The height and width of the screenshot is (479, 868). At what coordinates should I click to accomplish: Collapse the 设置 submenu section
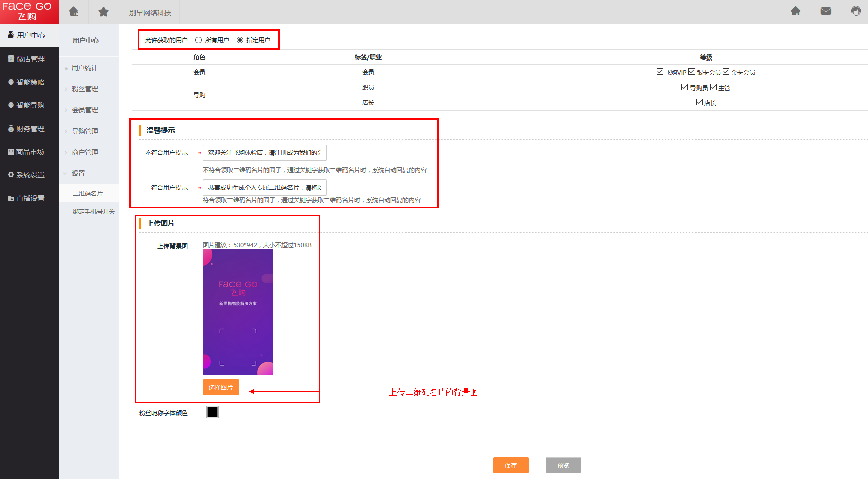coord(78,173)
